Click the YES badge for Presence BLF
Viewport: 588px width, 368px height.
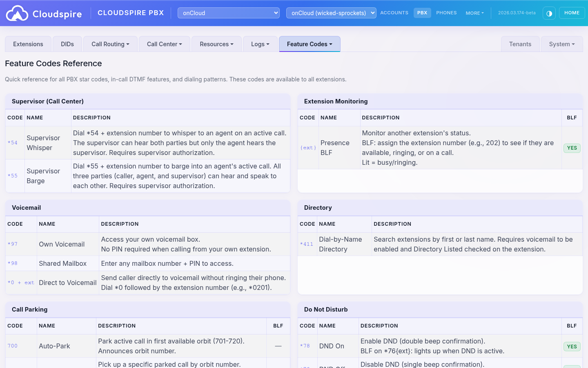coord(572,148)
